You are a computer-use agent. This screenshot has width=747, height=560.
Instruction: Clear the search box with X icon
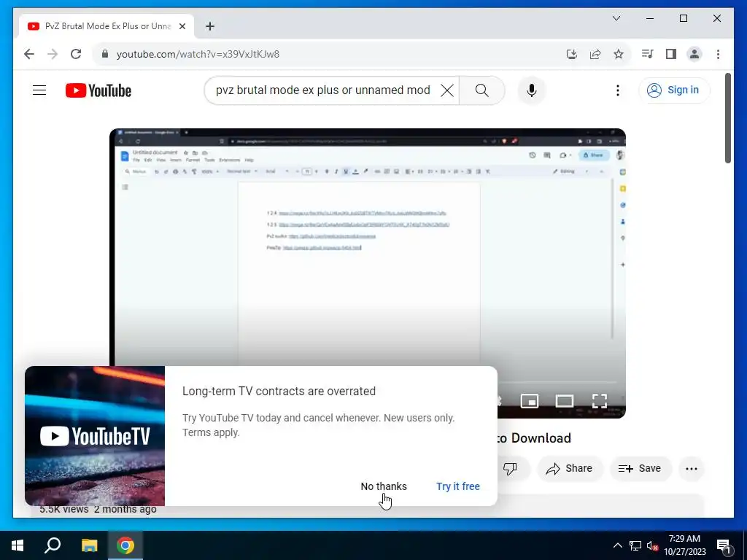click(447, 90)
